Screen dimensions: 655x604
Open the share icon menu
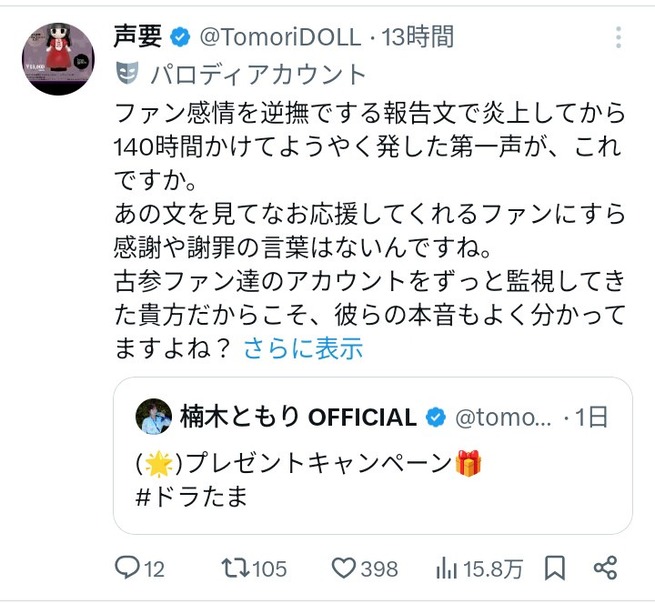tap(605, 568)
